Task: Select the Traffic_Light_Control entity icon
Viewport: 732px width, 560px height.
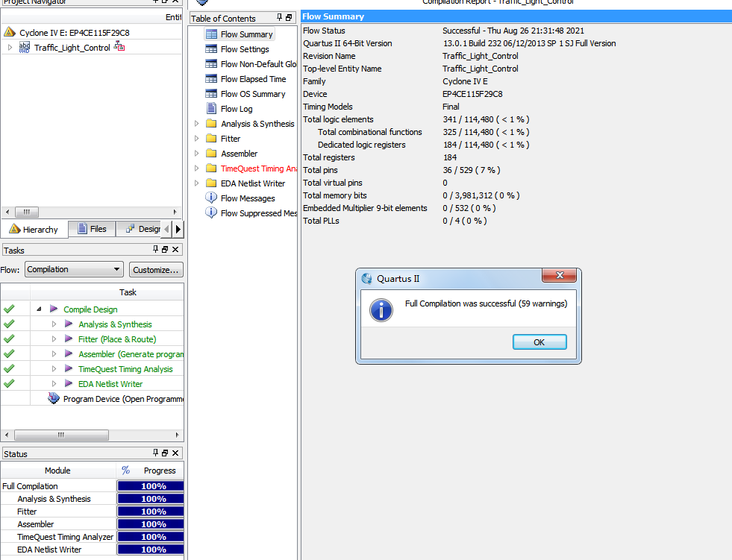Action: [x=25, y=48]
